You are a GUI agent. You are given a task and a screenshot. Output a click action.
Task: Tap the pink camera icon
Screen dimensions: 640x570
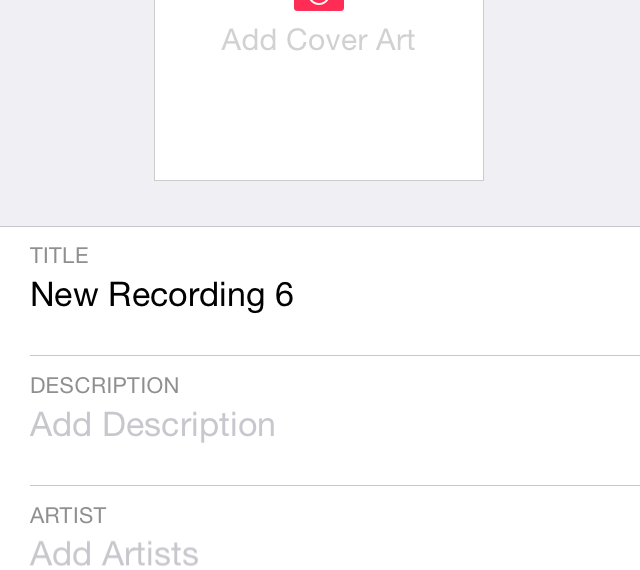319,4
